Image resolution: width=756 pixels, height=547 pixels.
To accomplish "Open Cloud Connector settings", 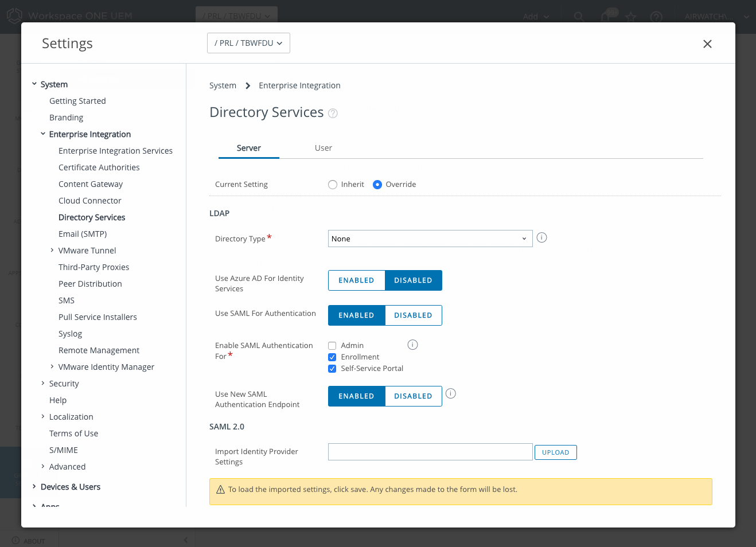I will tap(90, 201).
